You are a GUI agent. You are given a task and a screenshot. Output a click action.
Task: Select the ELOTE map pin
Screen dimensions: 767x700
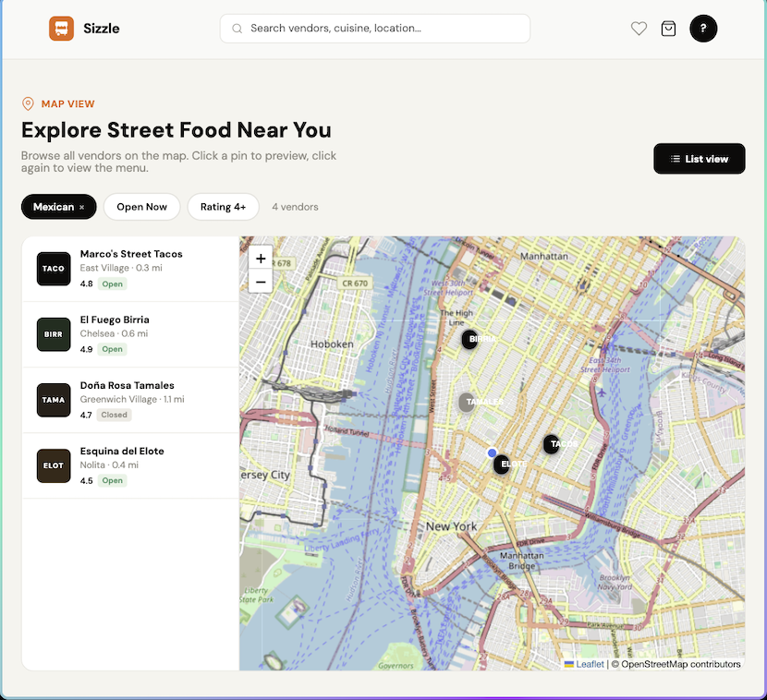point(502,464)
